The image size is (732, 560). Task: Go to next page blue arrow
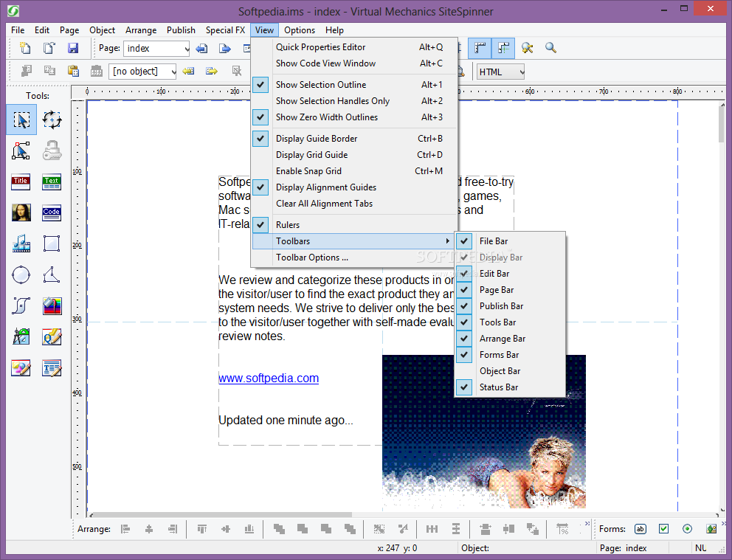point(225,49)
